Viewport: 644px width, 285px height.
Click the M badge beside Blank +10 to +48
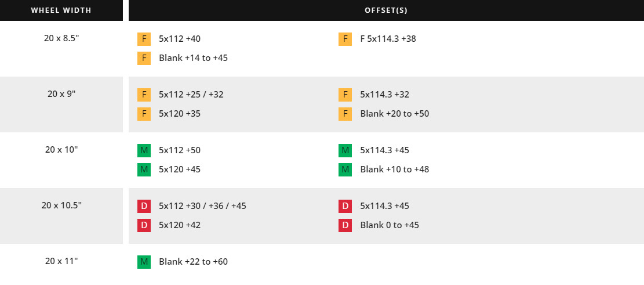pos(345,169)
